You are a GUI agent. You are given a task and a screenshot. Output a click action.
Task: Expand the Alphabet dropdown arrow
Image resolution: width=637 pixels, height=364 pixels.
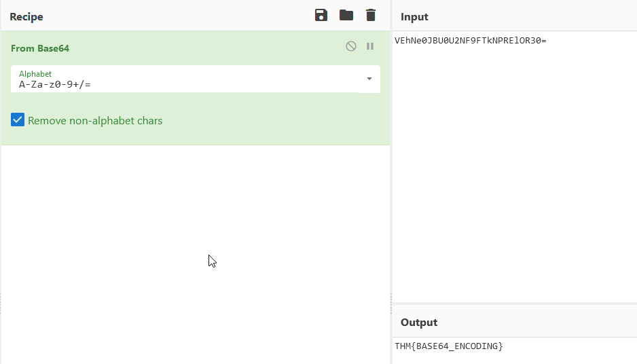(369, 79)
